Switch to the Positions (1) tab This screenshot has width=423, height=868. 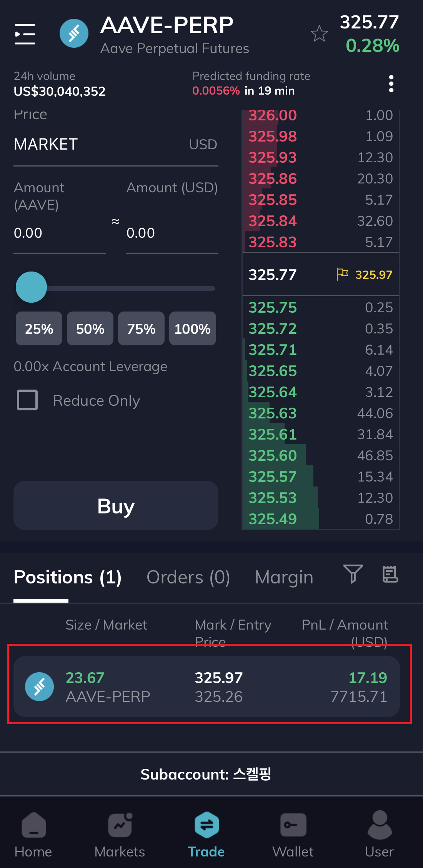(68, 577)
